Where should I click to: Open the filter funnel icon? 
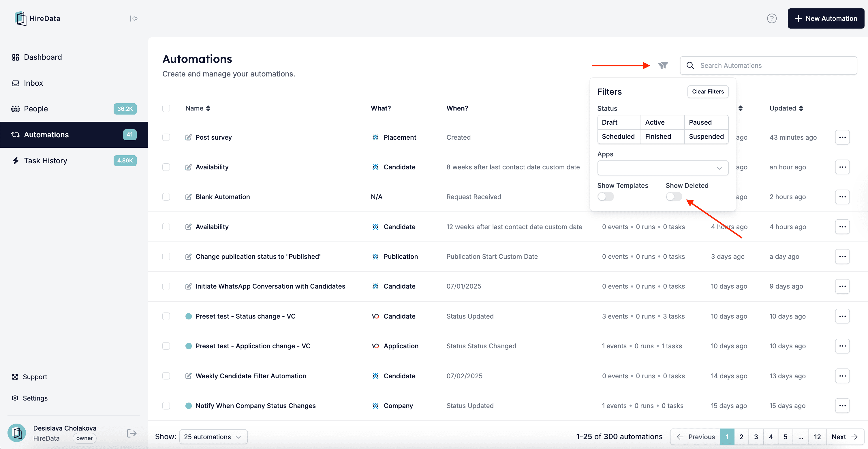[663, 66]
